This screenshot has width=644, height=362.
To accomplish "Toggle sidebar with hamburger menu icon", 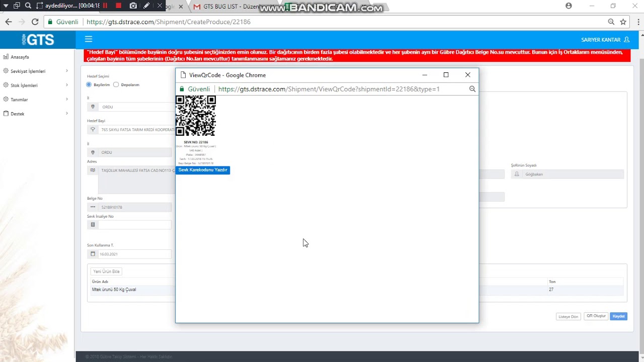I will [x=89, y=39].
